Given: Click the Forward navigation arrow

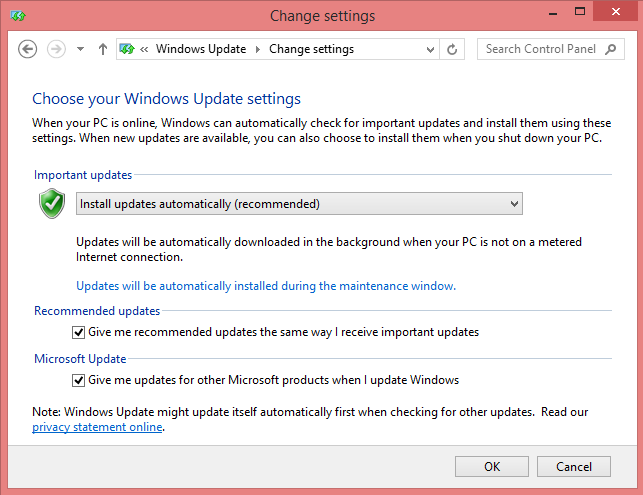Looking at the screenshot, I should (56, 49).
